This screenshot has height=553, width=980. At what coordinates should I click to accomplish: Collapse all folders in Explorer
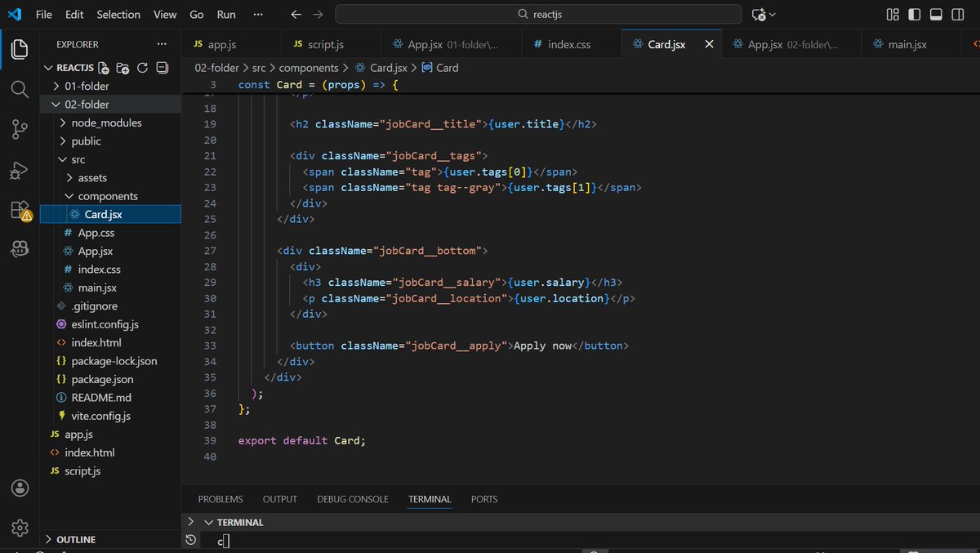coord(162,68)
